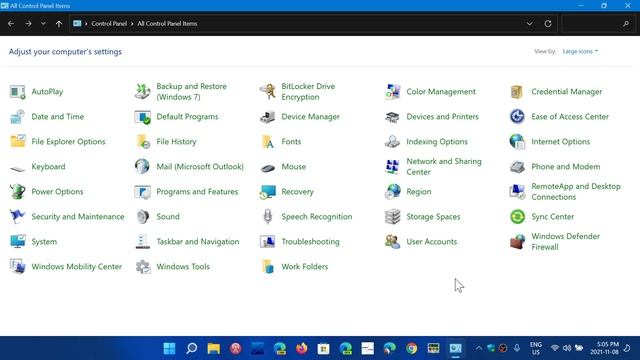Open the Region icon
This screenshot has width=640, height=360.
(392, 191)
